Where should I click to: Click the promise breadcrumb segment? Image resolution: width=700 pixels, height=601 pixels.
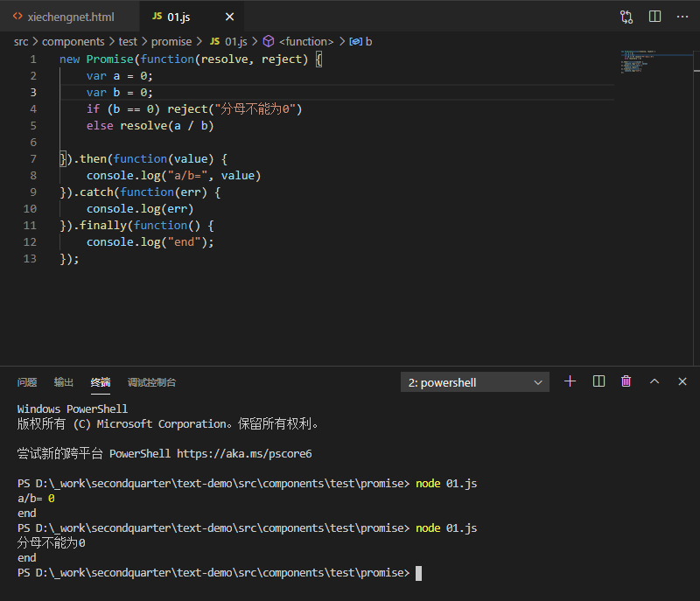pos(171,41)
